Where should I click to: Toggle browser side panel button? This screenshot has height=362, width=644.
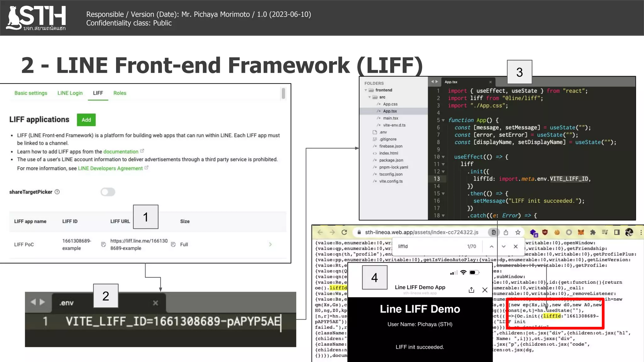617,232
